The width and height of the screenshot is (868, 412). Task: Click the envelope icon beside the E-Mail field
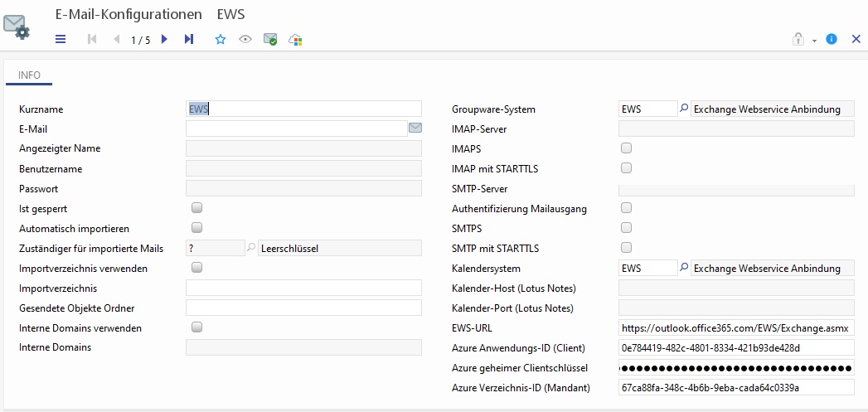(x=415, y=128)
